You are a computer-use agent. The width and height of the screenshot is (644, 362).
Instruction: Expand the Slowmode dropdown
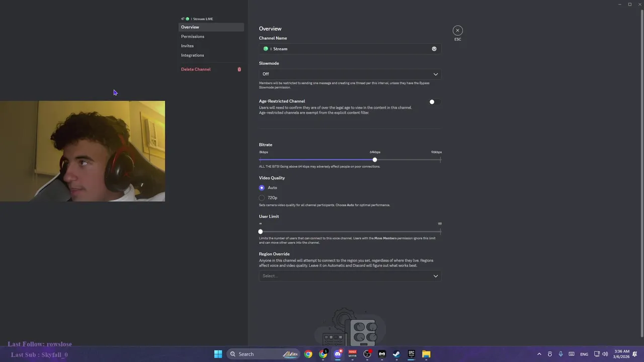click(350, 74)
